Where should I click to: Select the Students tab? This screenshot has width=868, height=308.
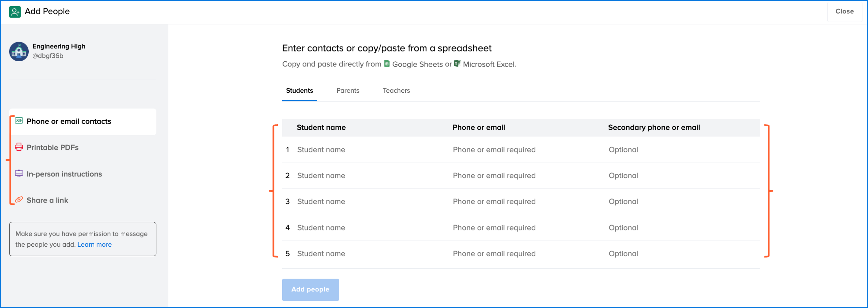tap(299, 90)
